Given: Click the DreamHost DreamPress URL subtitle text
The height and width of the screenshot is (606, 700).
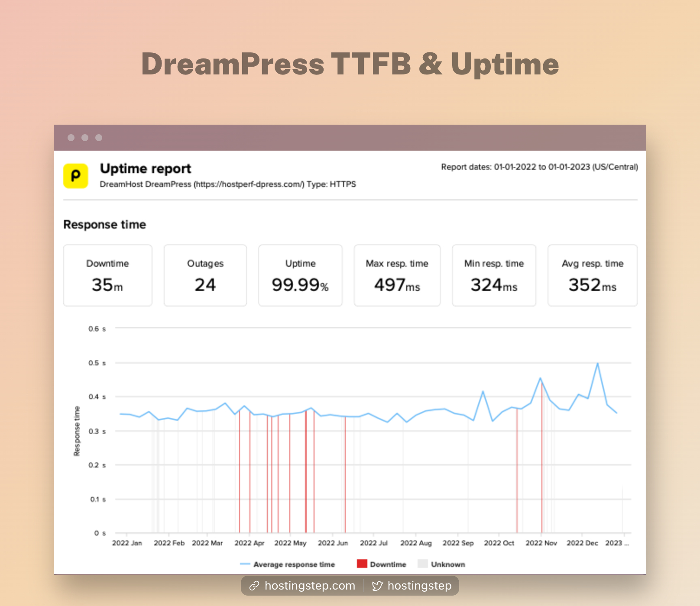Looking at the screenshot, I should [228, 184].
